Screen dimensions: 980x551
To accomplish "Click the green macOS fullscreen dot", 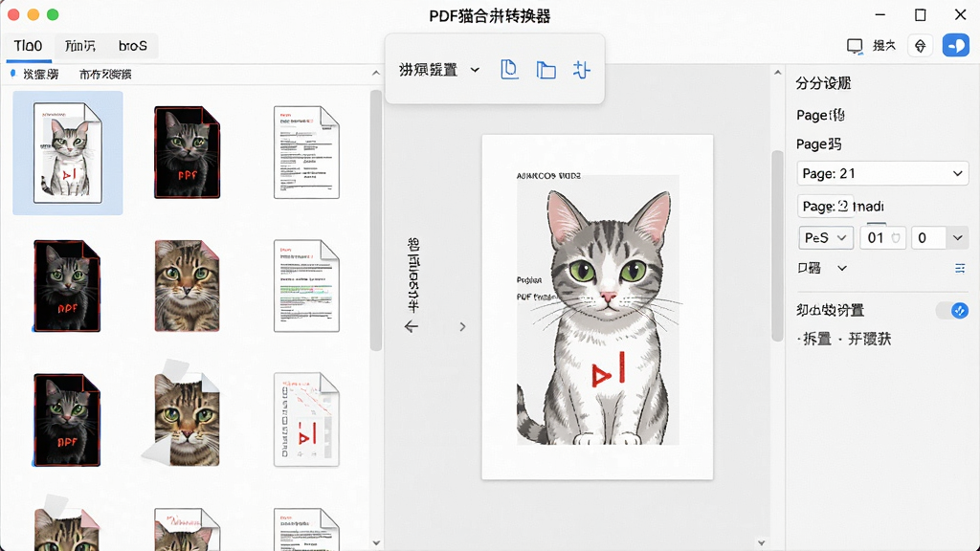I will click(x=54, y=14).
